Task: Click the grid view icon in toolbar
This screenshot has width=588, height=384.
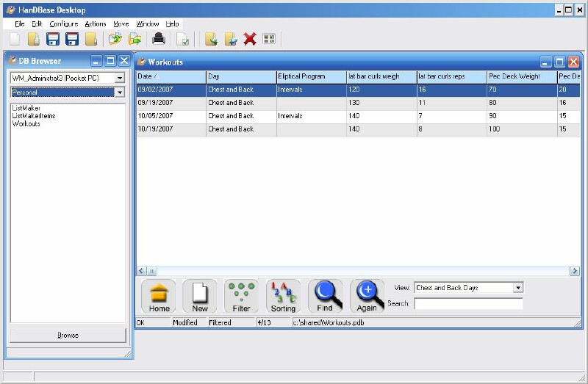Action: tap(269, 40)
